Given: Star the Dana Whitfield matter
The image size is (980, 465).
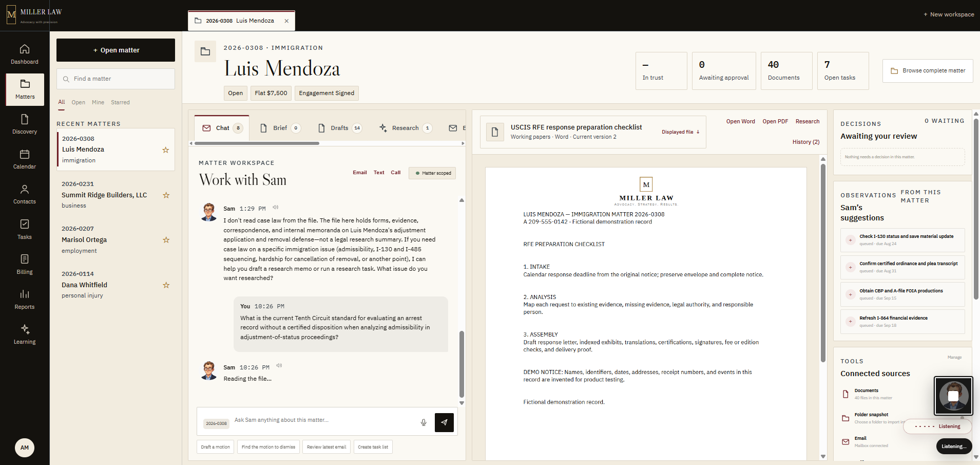Looking at the screenshot, I should pos(166,285).
